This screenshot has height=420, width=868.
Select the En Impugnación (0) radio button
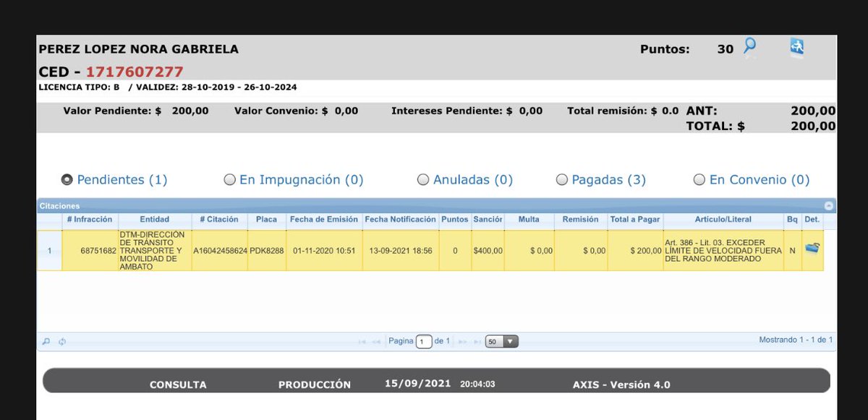pos(230,179)
